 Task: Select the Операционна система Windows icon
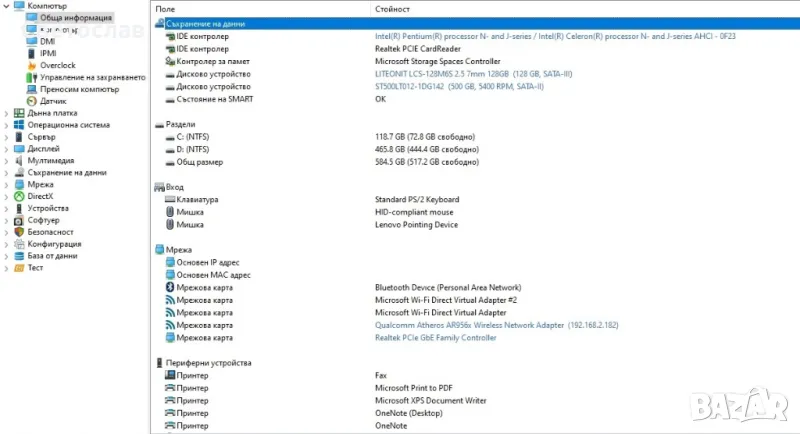tap(19, 125)
